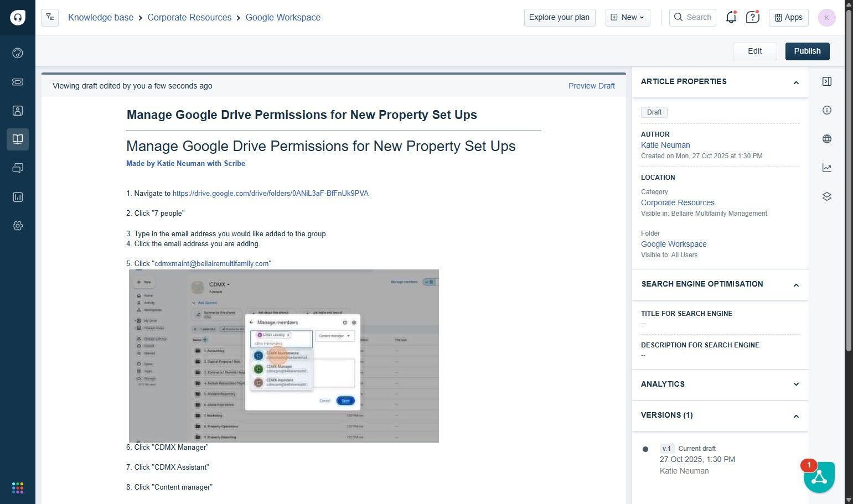Open the Google Drive folder URL link

271,194
